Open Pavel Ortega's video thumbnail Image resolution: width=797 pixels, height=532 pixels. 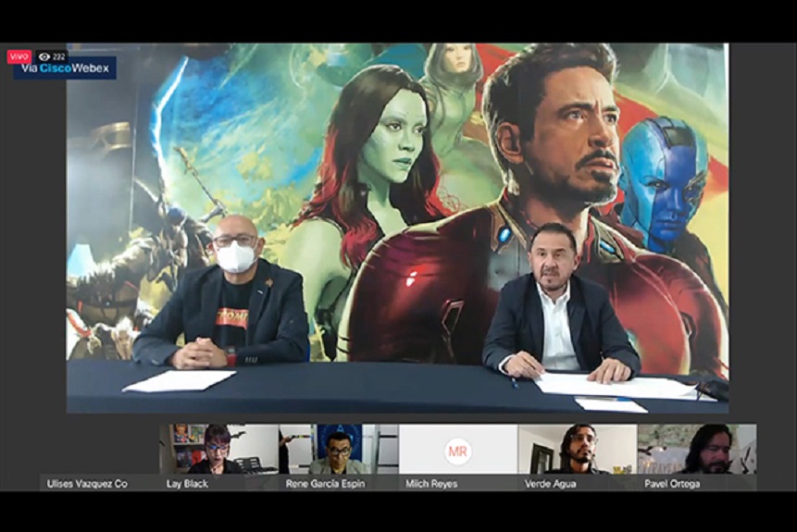(696, 449)
